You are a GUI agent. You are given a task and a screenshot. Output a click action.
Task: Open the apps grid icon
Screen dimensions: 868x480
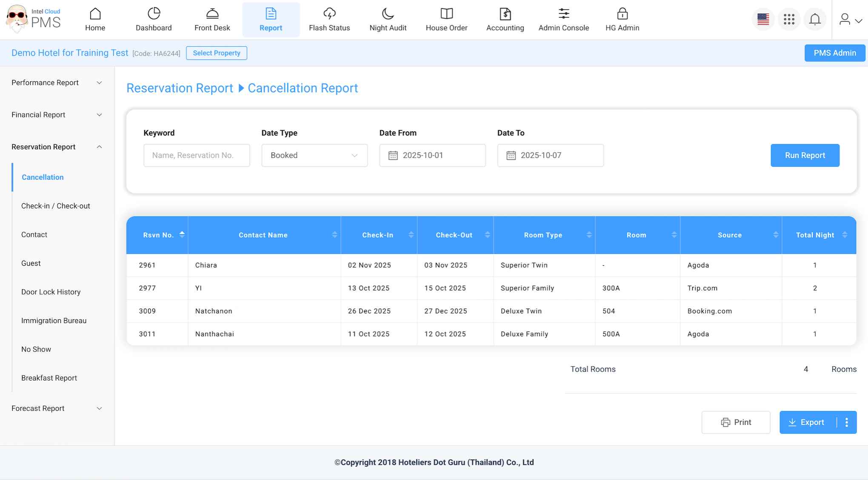click(x=788, y=19)
